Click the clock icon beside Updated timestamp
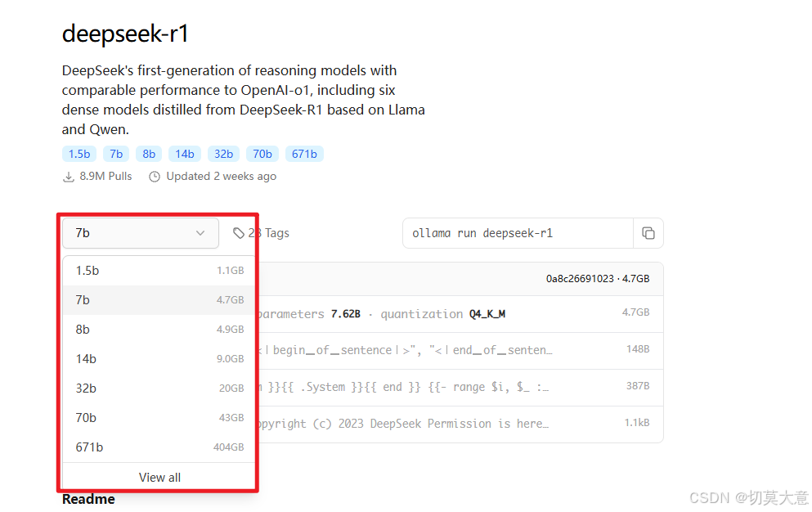812x512 pixels. point(155,176)
